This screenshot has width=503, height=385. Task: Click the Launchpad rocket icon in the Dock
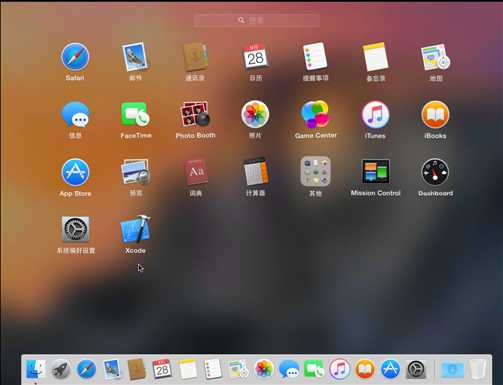tap(60, 369)
